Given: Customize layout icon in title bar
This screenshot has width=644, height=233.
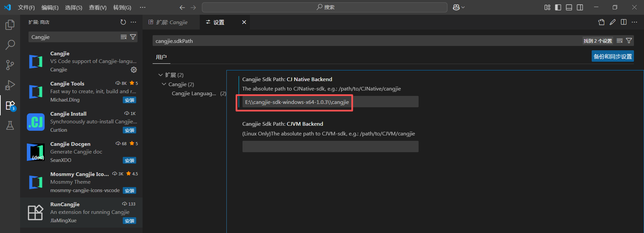Looking at the screenshot, I should coord(547,7).
